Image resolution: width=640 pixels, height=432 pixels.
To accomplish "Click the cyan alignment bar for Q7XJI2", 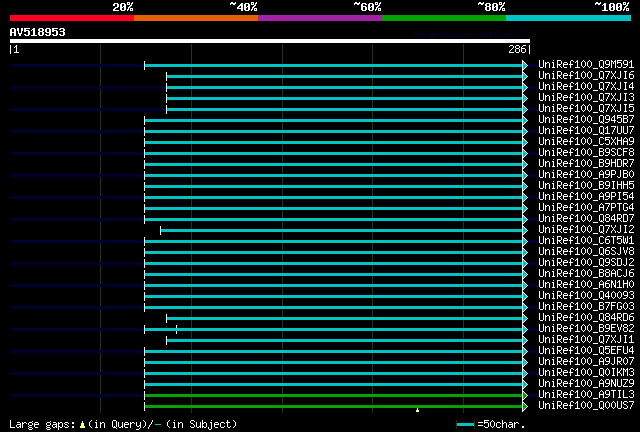I will 342,231.
